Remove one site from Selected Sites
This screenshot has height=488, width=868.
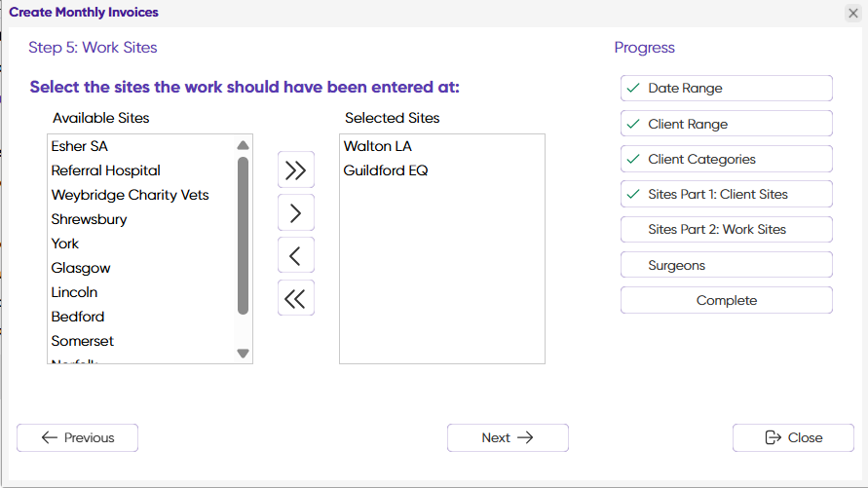click(296, 255)
